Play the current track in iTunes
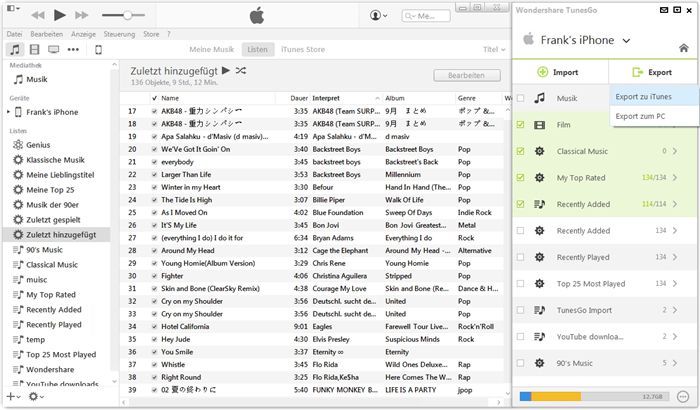Viewport: 700px width, 410px height. coord(59,15)
